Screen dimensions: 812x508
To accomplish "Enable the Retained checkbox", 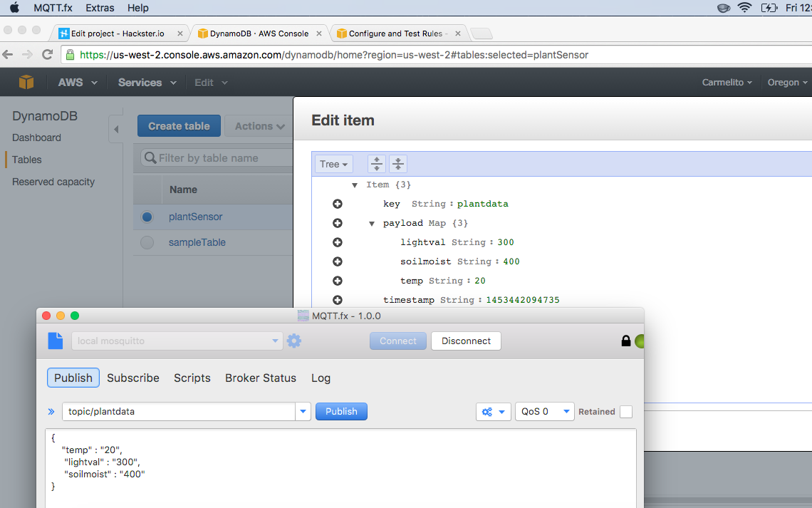I will (x=625, y=412).
